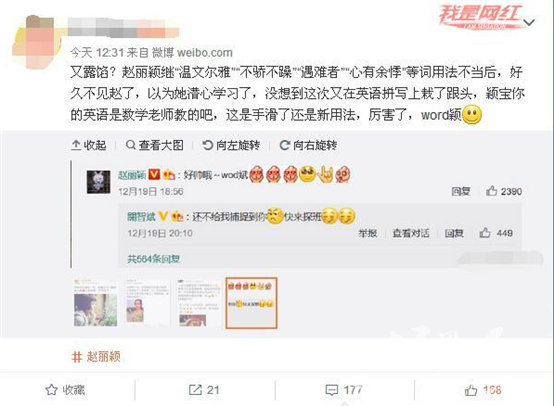Open the #赵丽颖 topic tag

(x=96, y=357)
